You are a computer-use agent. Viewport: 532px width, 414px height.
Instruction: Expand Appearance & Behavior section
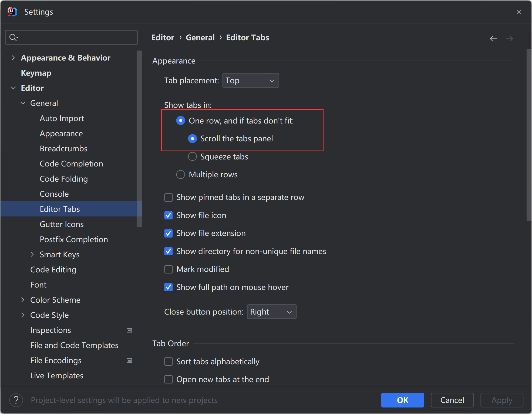click(13, 58)
